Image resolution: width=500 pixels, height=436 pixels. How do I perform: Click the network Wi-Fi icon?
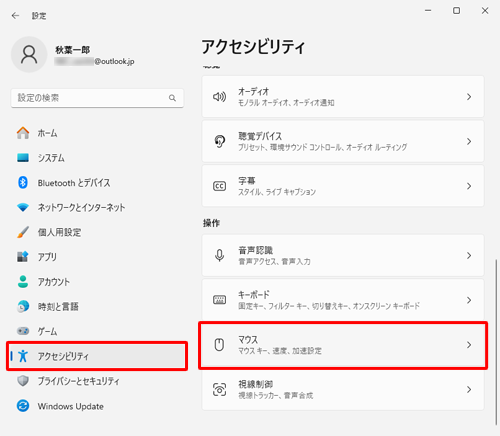click(23, 207)
